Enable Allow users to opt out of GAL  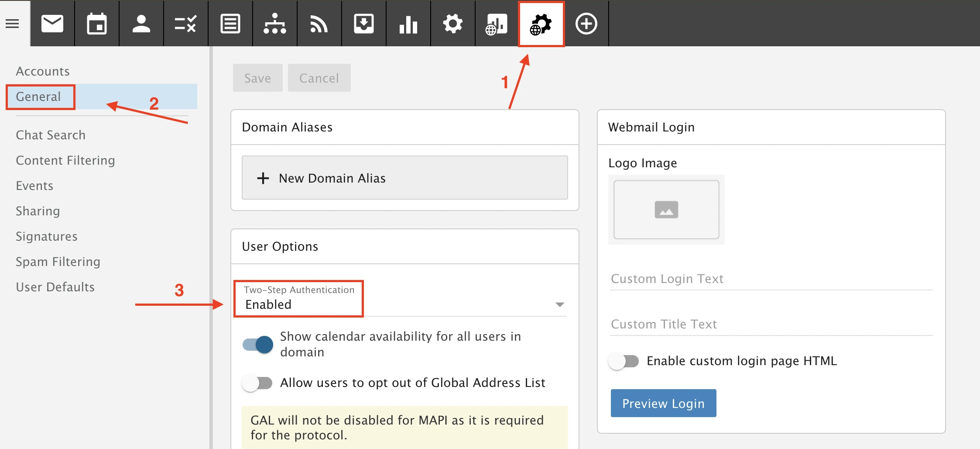pyautogui.click(x=257, y=383)
